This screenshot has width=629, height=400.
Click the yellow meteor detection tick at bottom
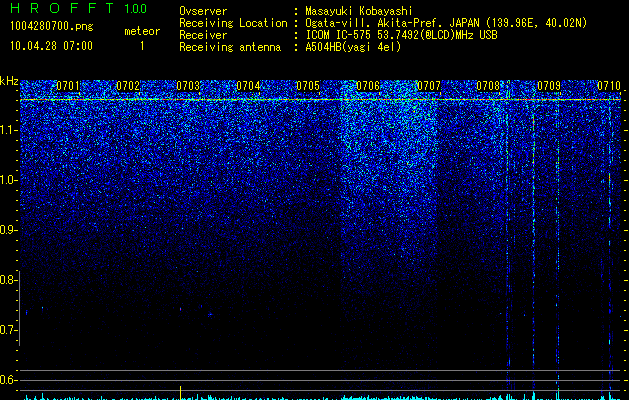pyautogui.click(x=181, y=393)
